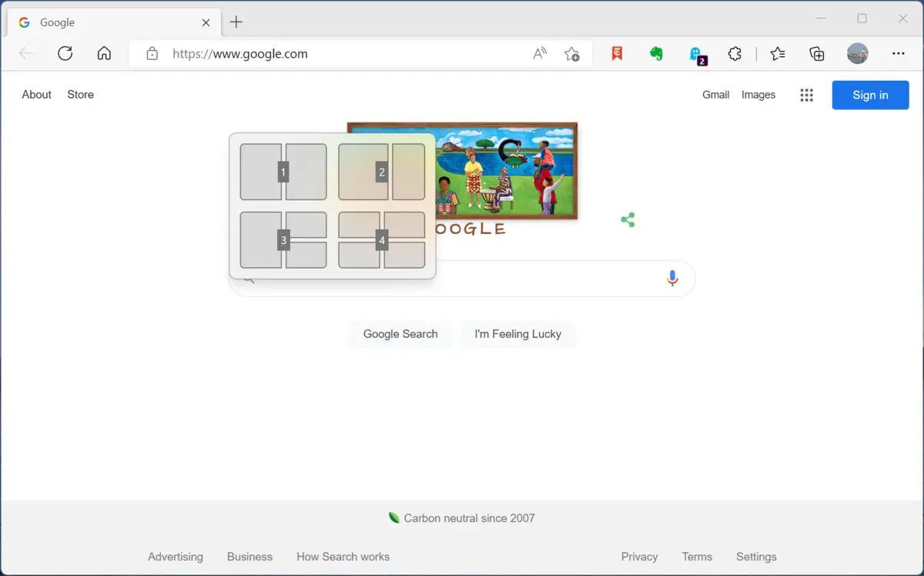Open a new browser tab
Screen dimensions: 924x576
(236, 22)
